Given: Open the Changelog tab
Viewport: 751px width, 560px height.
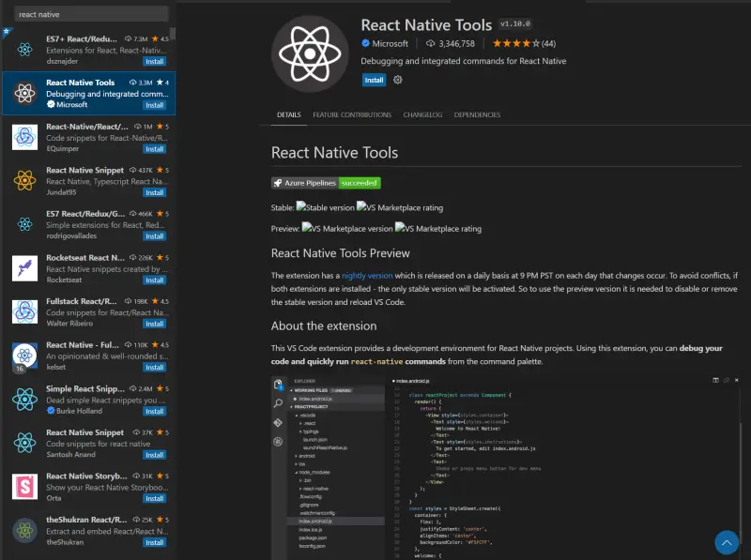Looking at the screenshot, I should pyautogui.click(x=422, y=114).
